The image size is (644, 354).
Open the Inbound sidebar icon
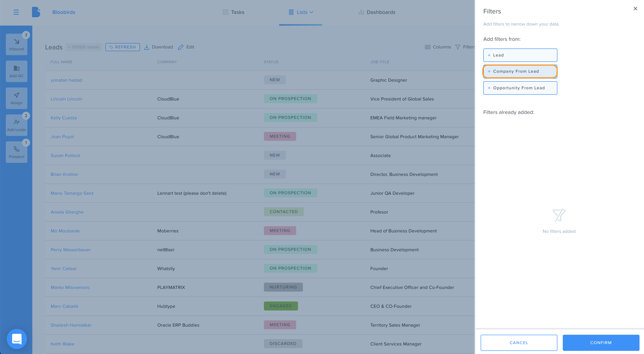click(17, 44)
